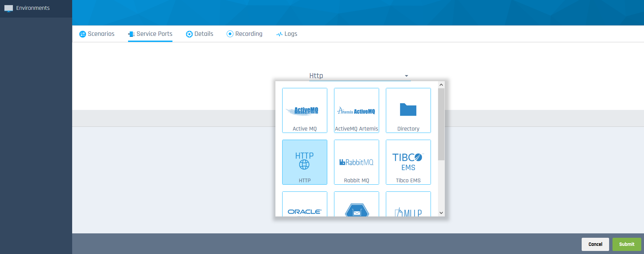Choose the Rabbit MQ tile
The width and height of the screenshot is (644, 254).
[x=356, y=162]
